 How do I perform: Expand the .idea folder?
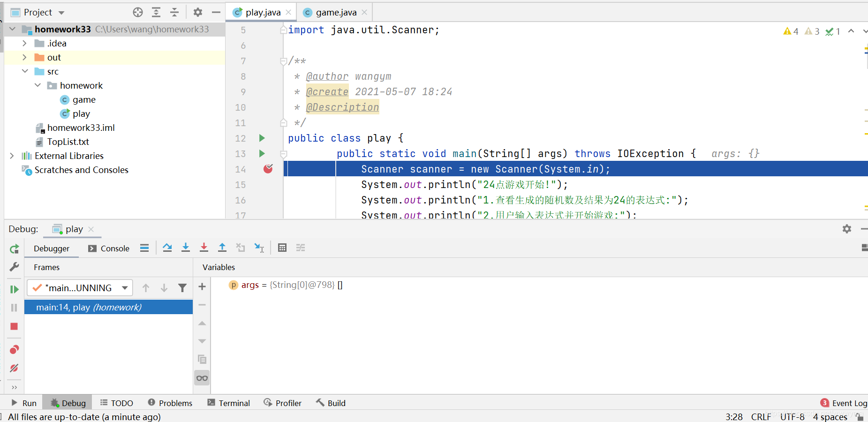coord(25,43)
